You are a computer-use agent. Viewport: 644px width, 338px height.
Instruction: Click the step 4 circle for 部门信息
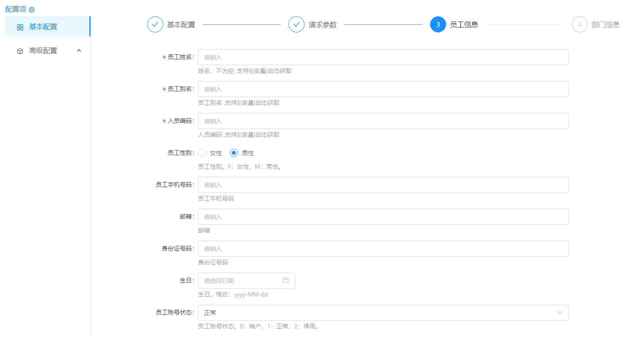[579, 24]
